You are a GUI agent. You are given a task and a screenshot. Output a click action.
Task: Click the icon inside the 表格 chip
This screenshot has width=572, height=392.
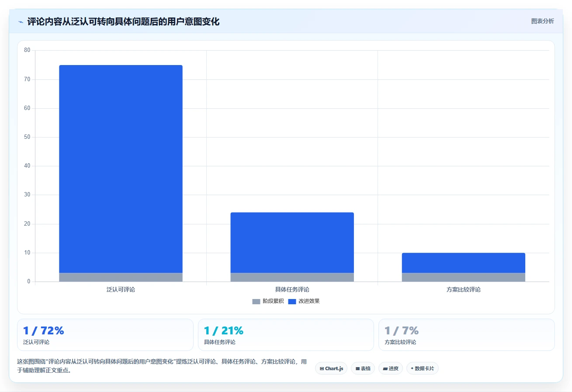(x=357, y=368)
